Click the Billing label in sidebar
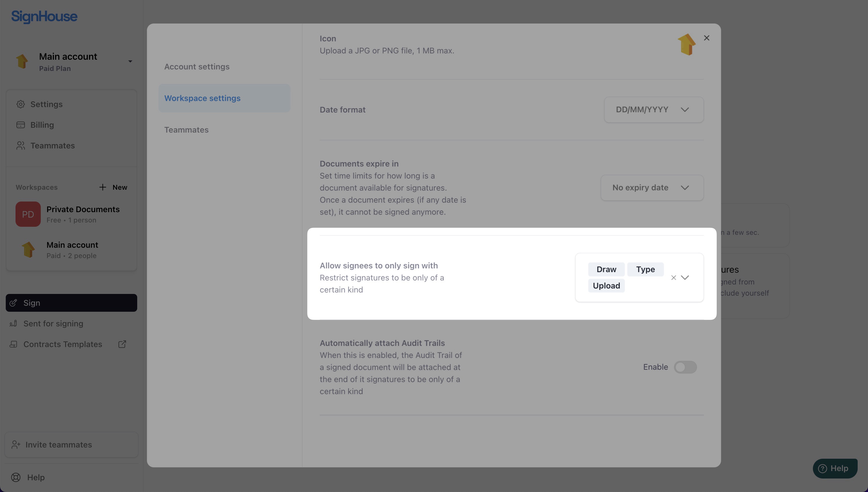This screenshot has width=868, height=492. [x=42, y=125]
